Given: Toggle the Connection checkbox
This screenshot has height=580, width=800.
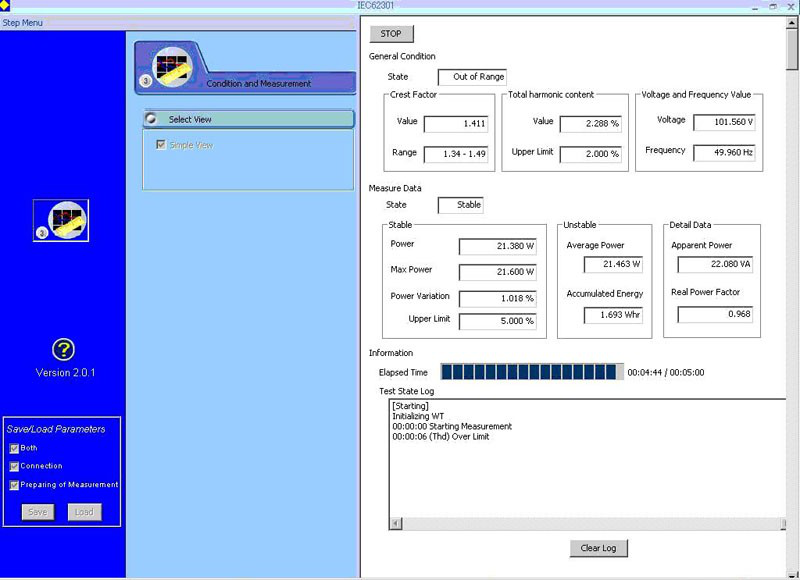Looking at the screenshot, I should tap(14, 466).
